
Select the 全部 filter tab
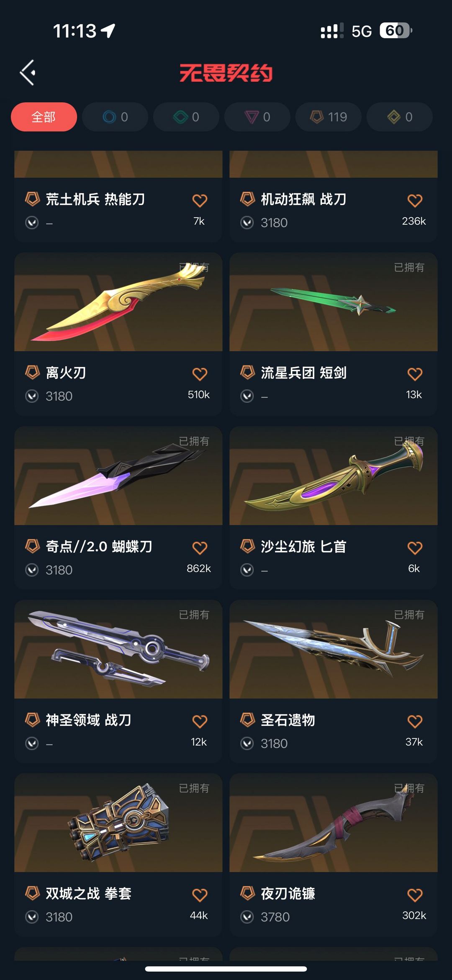coord(44,117)
